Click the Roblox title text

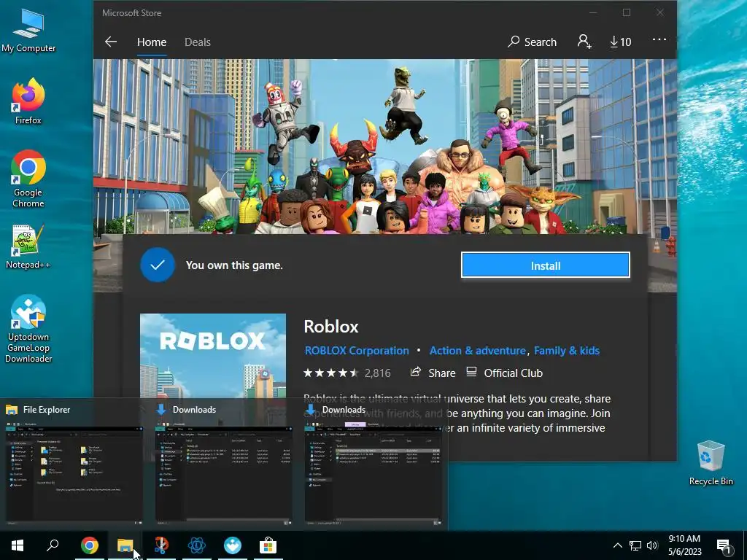[331, 326]
